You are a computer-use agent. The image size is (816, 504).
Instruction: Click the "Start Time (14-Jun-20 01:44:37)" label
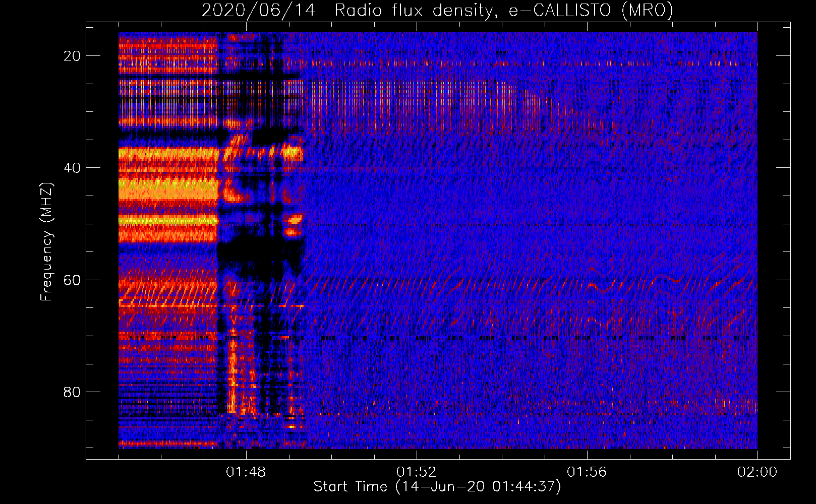point(437,487)
